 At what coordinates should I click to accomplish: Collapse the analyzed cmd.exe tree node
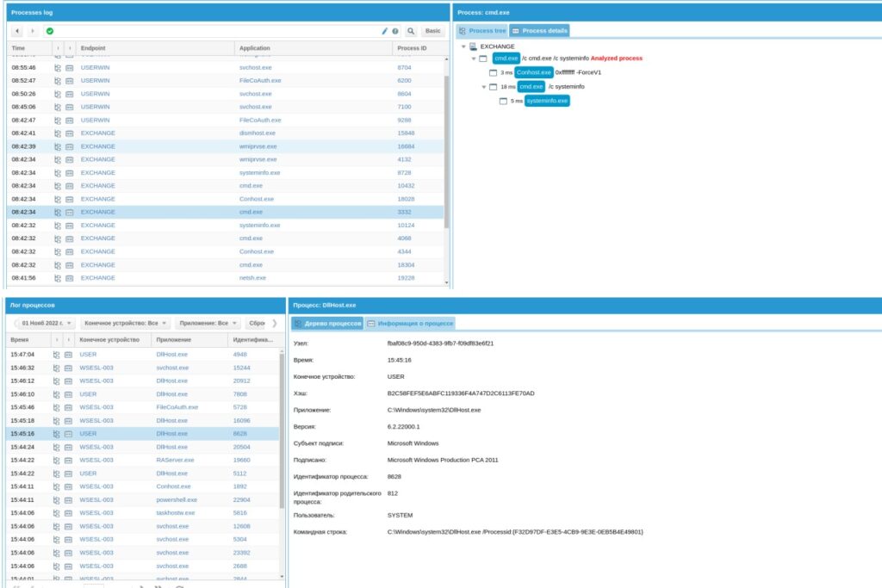[x=474, y=59]
